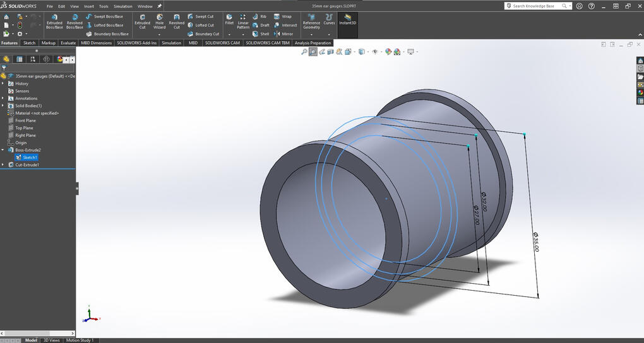Image resolution: width=644 pixels, height=343 pixels.
Task: Open the Insert menu
Action: pos(88,6)
